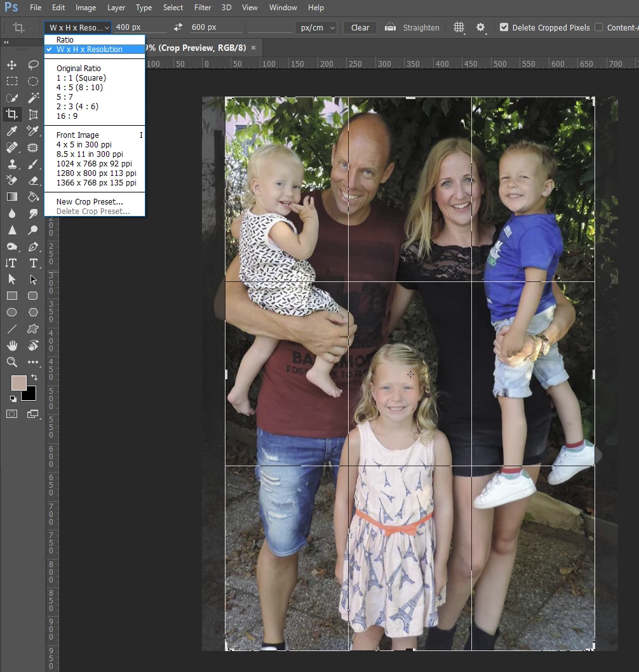Select the Clone Stamp tool
Viewport: 639px width, 672px height.
click(12, 164)
